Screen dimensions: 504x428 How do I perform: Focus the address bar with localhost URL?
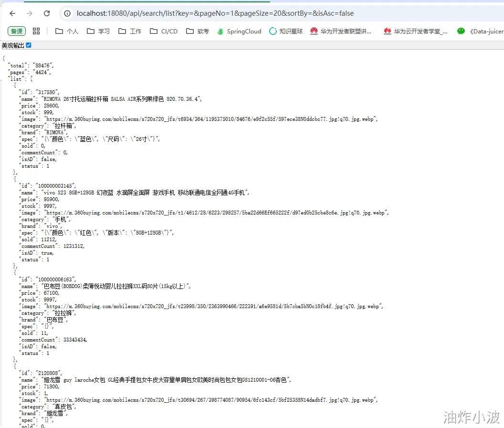pyautogui.click(x=215, y=13)
